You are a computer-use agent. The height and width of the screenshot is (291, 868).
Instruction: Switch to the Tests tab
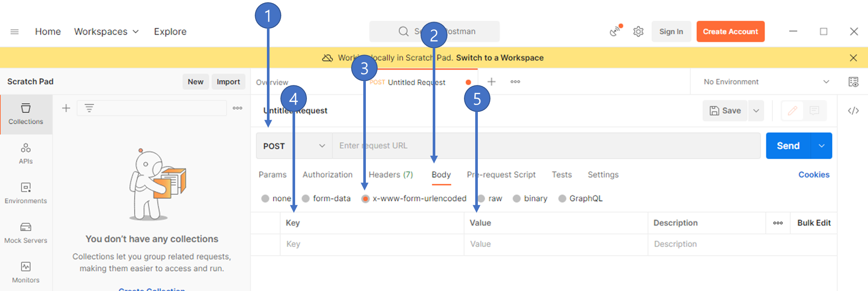[562, 174]
